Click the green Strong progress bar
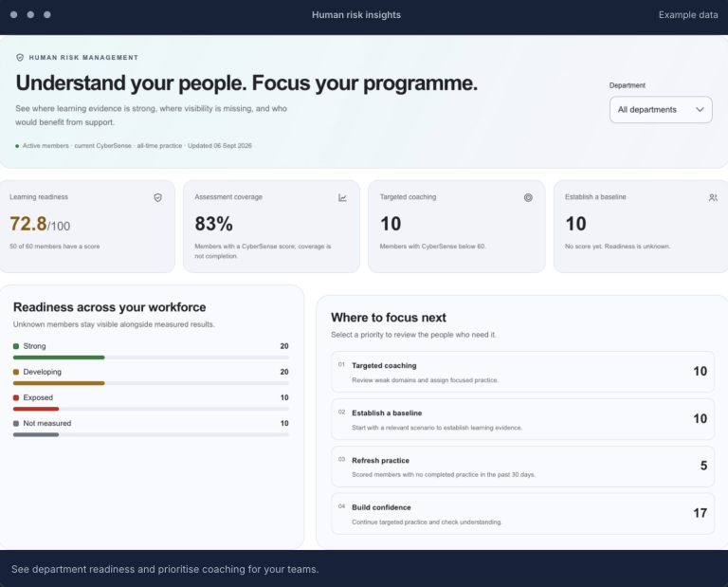This screenshot has height=587, width=728. [x=59, y=358]
